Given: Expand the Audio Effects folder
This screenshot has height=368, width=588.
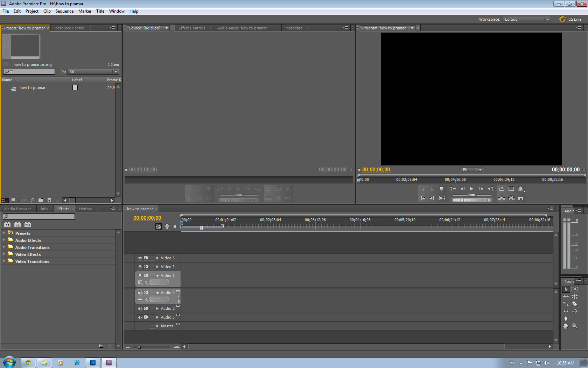Looking at the screenshot, I should pyautogui.click(x=4, y=240).
